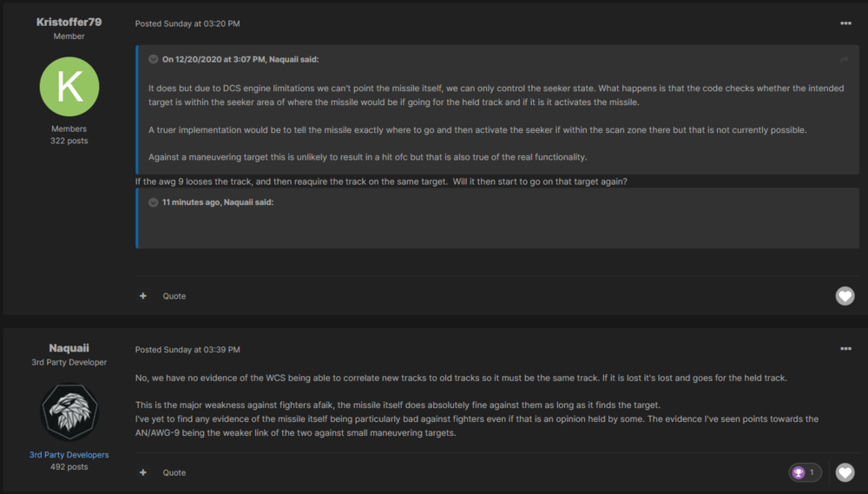The height and width of the screenshot is (494, 868).
Task: Collapse the 12/20/2020 Naquaii quote
Action: pos(153,59)
